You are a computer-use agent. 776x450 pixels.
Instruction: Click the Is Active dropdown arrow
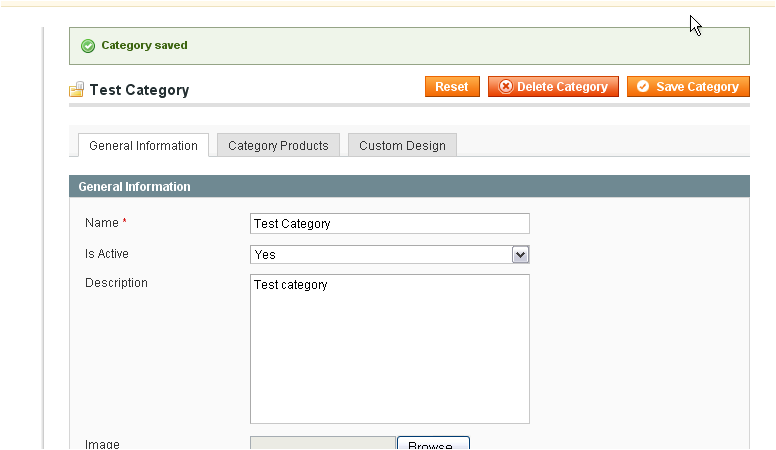click(x=520, y=254)
